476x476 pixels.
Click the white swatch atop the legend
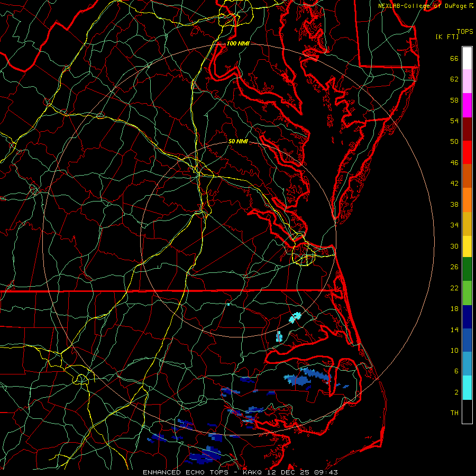tap(467, 58)
